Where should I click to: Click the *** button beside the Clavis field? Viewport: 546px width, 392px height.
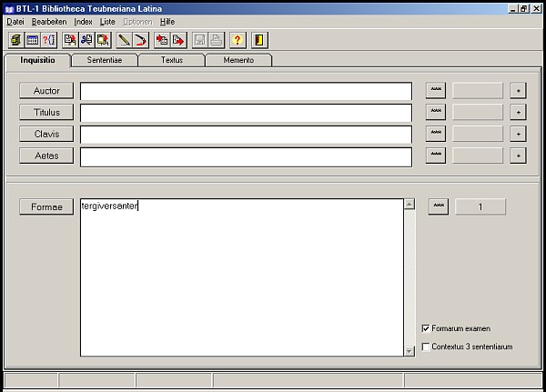[436, 134]
